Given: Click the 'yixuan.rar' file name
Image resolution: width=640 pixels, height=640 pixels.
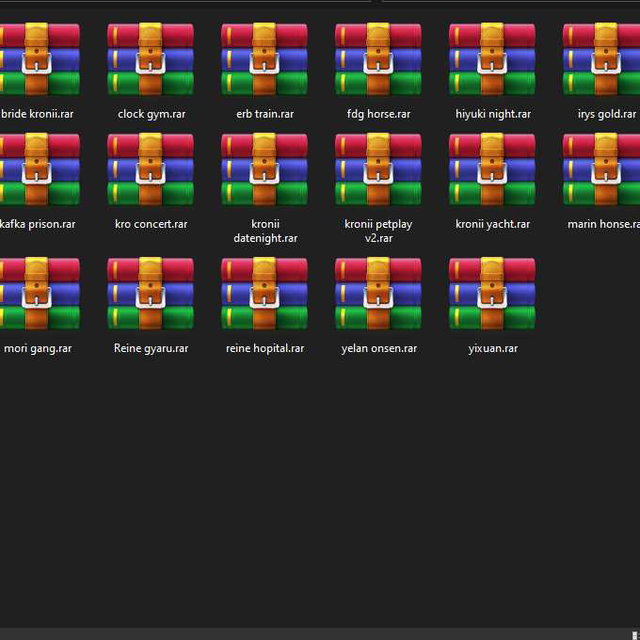Looking at the screenshot, I should point(493,349).
